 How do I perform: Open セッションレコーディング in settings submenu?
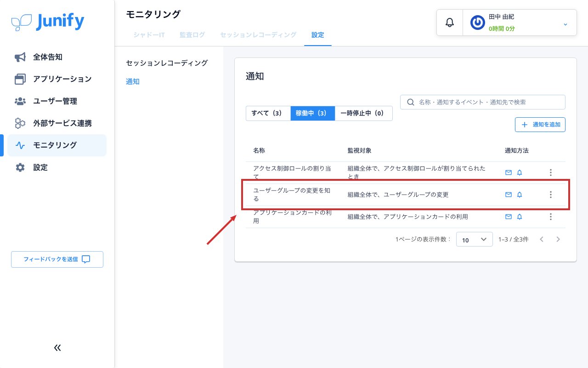167,63
